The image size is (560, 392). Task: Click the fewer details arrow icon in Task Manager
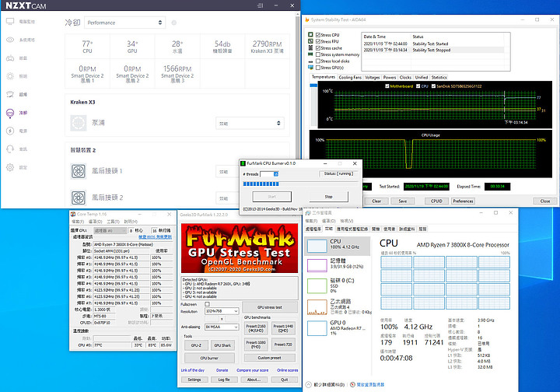309,384
